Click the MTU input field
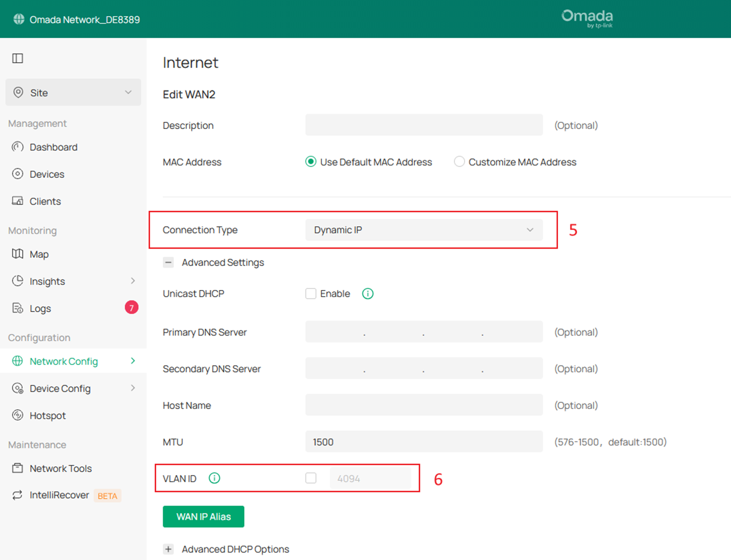 click(424, 441)
